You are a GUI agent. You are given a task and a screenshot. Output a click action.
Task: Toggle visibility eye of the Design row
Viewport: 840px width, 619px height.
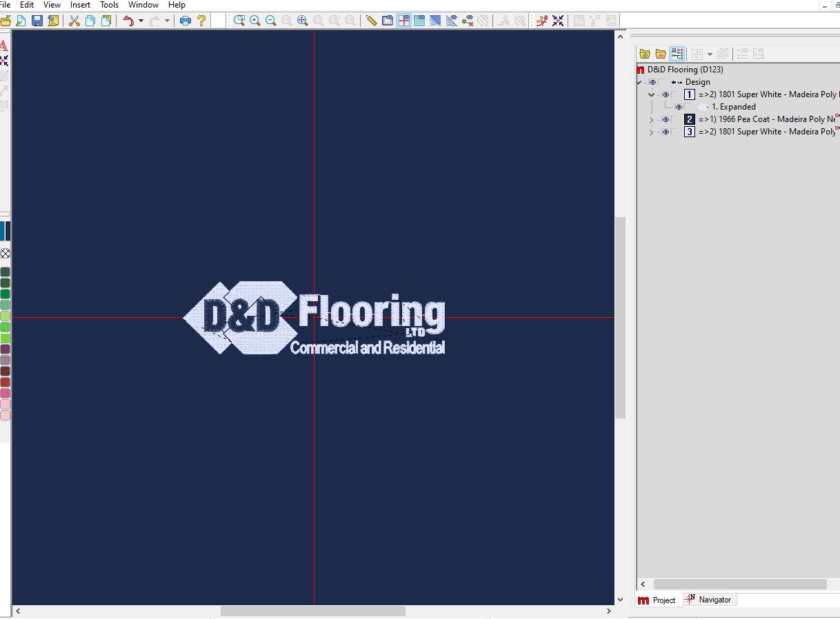pos(652,82)
